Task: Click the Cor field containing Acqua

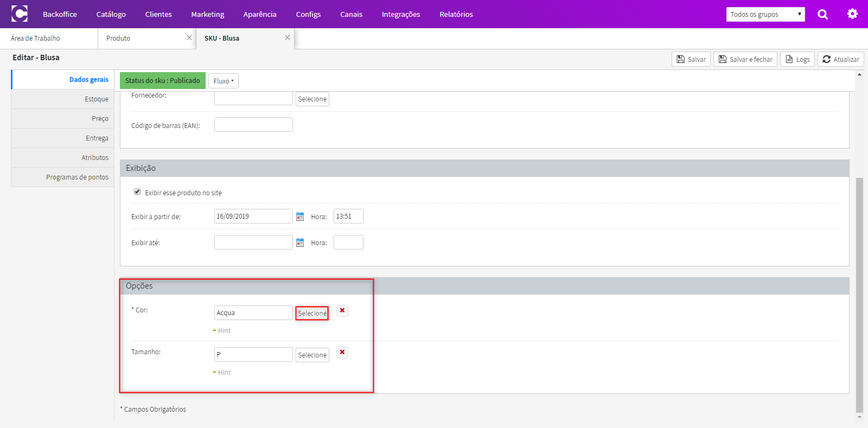Action: point(253,312)
